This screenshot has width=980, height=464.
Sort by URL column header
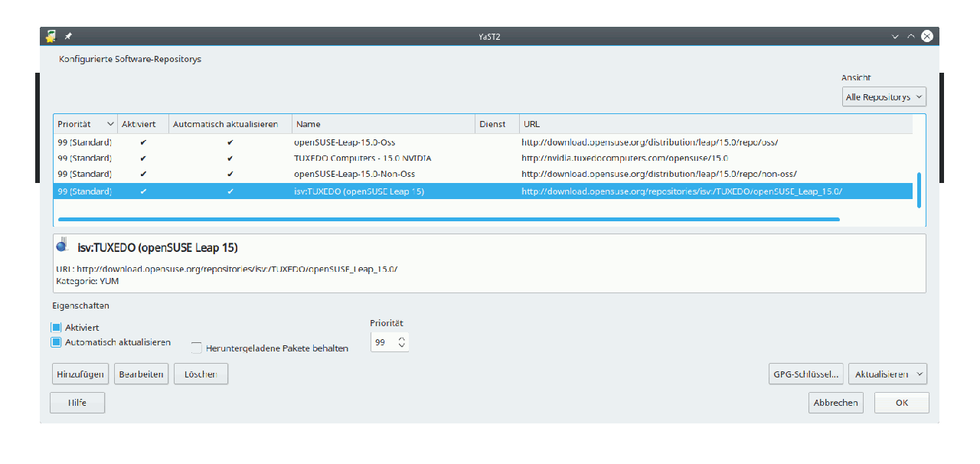point(716,124)
